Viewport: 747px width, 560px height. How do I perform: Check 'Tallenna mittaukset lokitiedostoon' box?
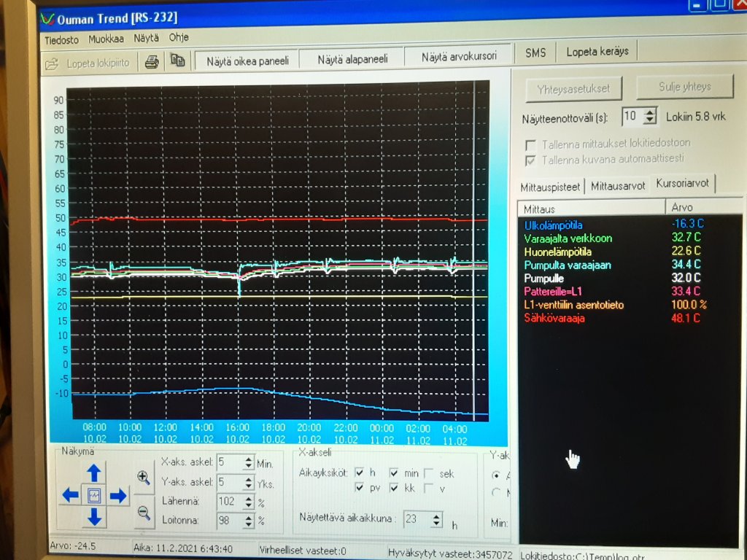pos(530,144)
